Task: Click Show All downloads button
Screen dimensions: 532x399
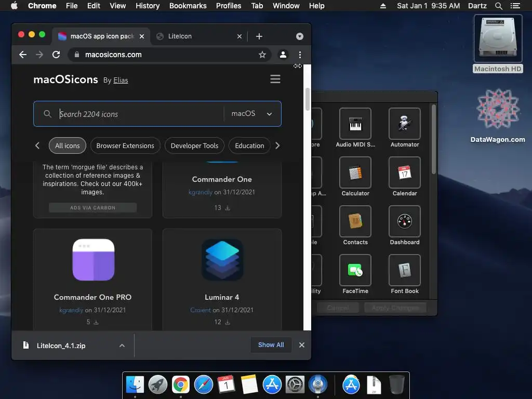Action: pos(271,345)
